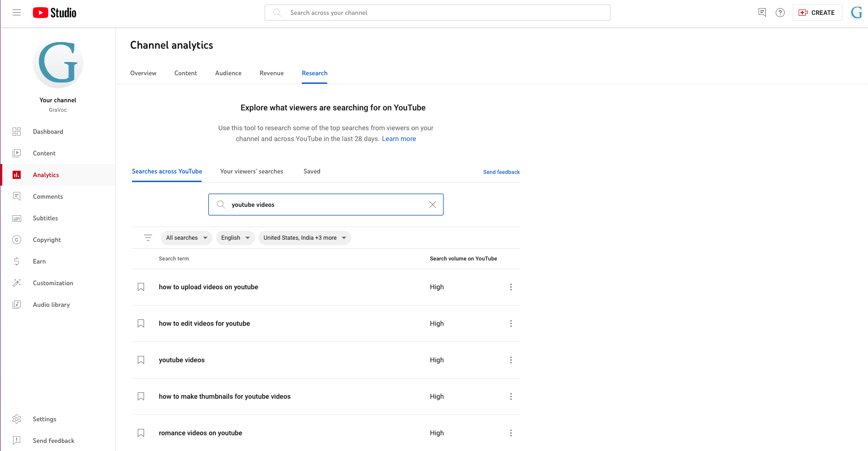
Task: Bookmark the 'youtube videos' search term
Action: point(141,360)
